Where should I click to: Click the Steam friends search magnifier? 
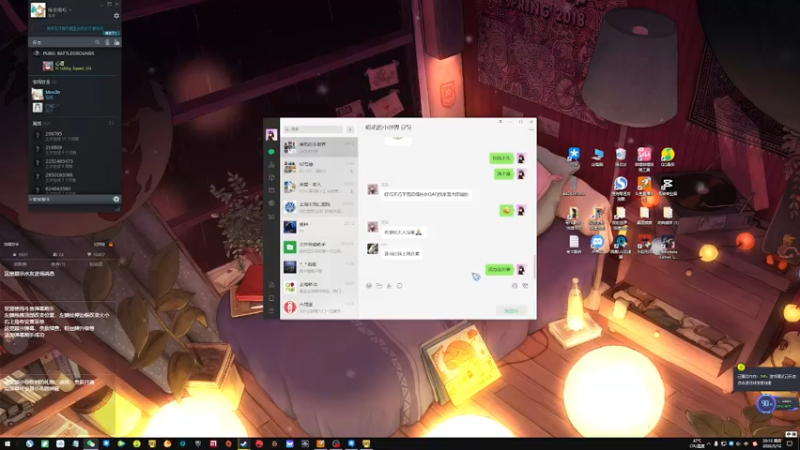tap(97, 42)
